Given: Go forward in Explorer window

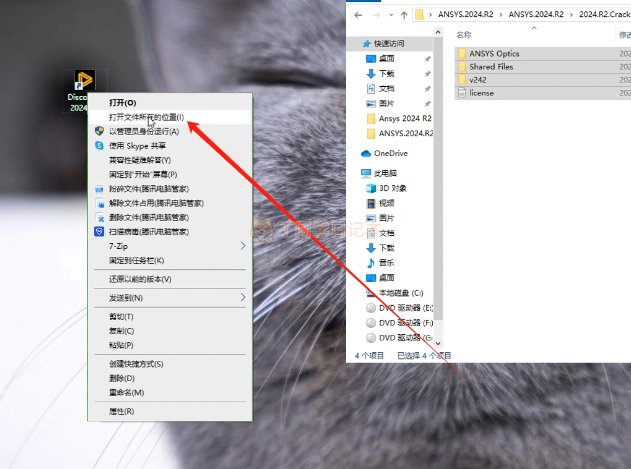Looking at the screenshot, I should pyautogui.click(x=376, y=15).
